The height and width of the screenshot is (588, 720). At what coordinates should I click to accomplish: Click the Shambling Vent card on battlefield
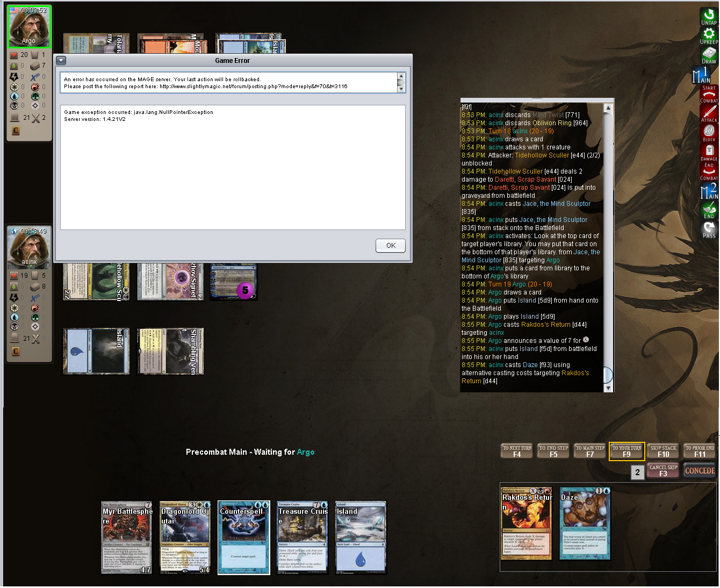170,351
